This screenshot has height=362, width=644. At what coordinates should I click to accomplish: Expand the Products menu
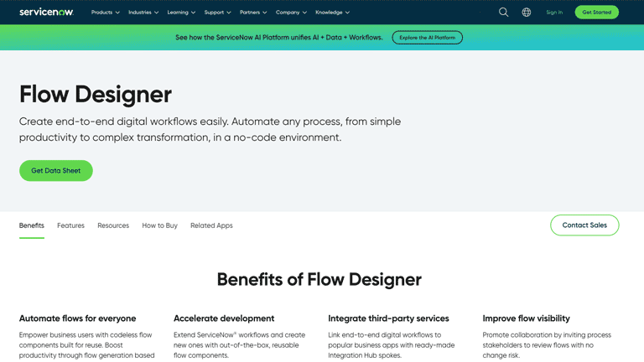[106, 13]
